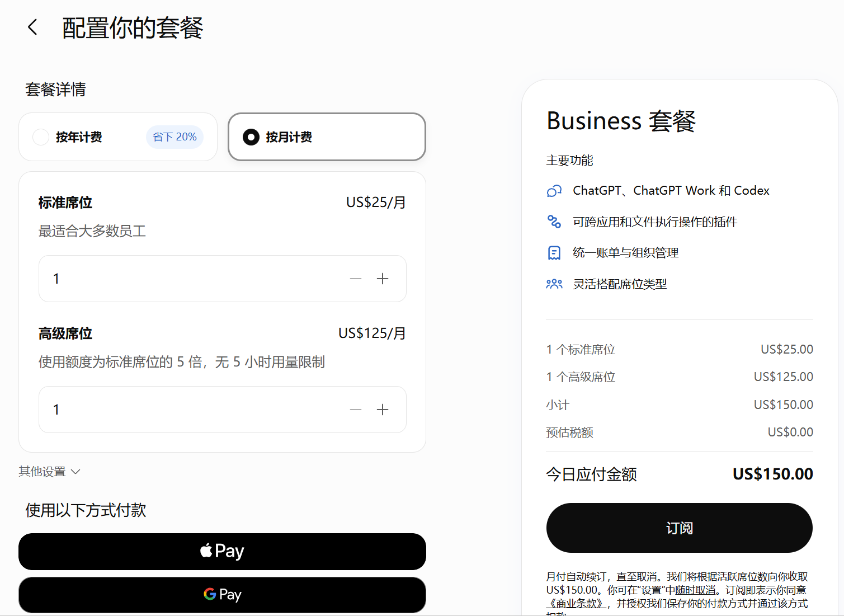This screenshot has height=616, width=844.
Task: Open the 随时取消 cancel anytime link
Action: click(695, 590)
